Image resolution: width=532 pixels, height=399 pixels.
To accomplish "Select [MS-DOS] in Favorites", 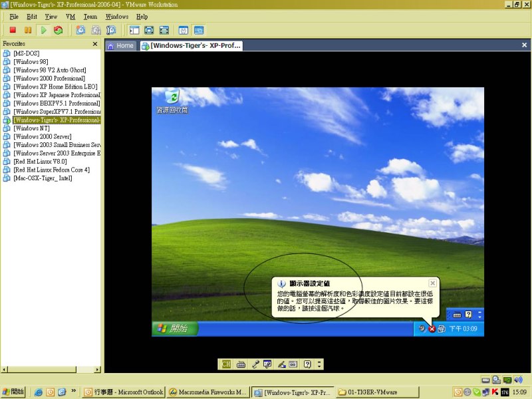I will click(27, 53).
